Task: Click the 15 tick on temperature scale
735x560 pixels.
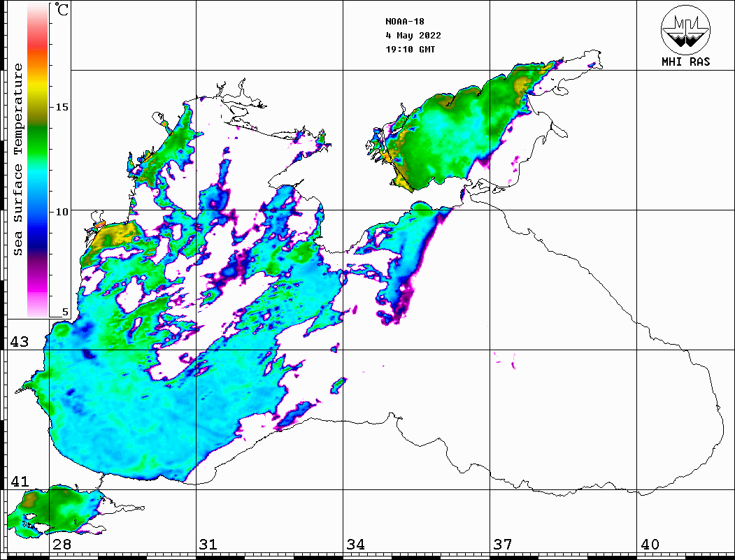Action: pyautogui.click(x=62, y=107)
